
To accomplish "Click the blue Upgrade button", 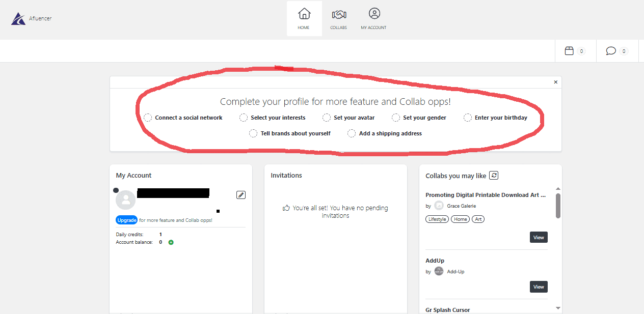I will pyautogui.click(x=126, y=220).
